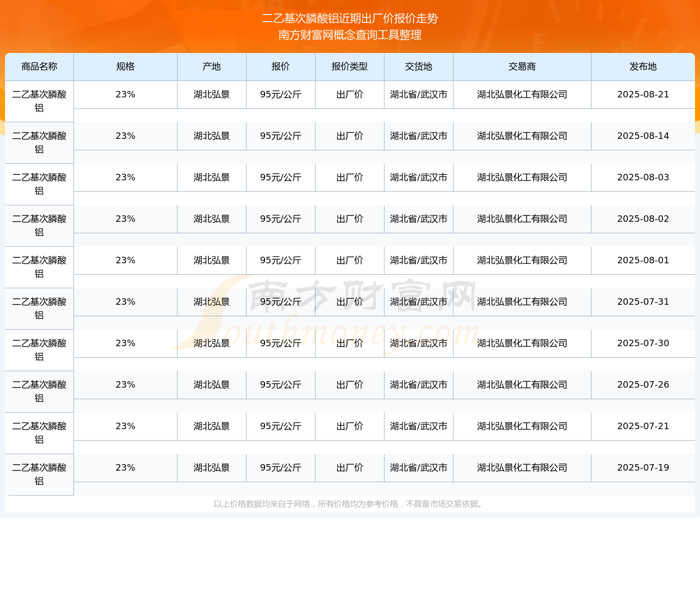Click the 2025-08-14 date cell

[643, 136]
